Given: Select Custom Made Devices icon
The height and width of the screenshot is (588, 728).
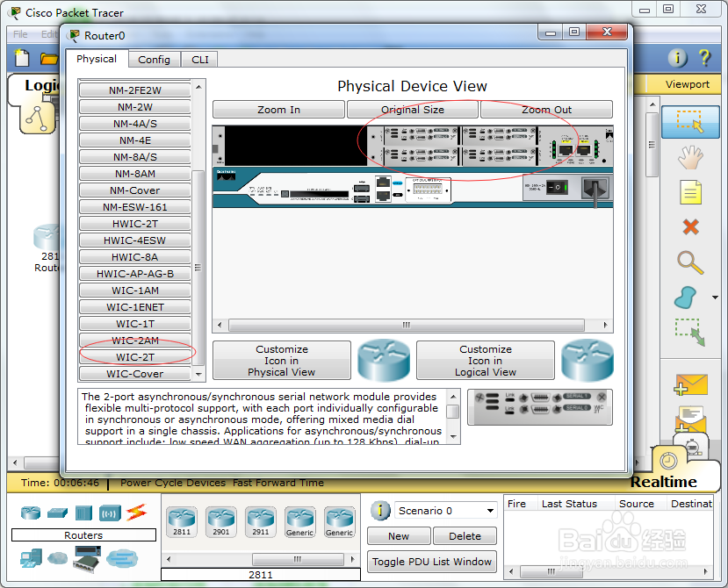Looking at the screenshot, I should click(87, 558).
